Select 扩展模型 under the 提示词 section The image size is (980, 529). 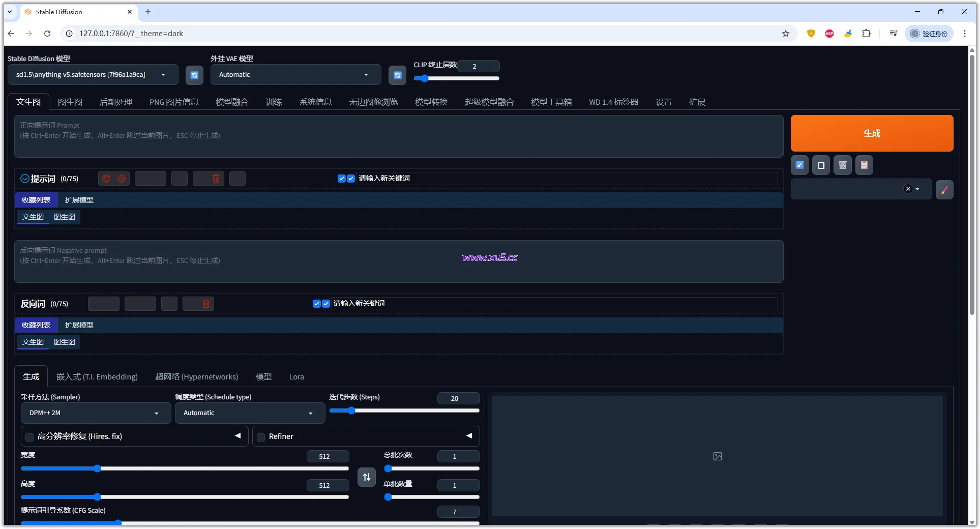[79, 200]
